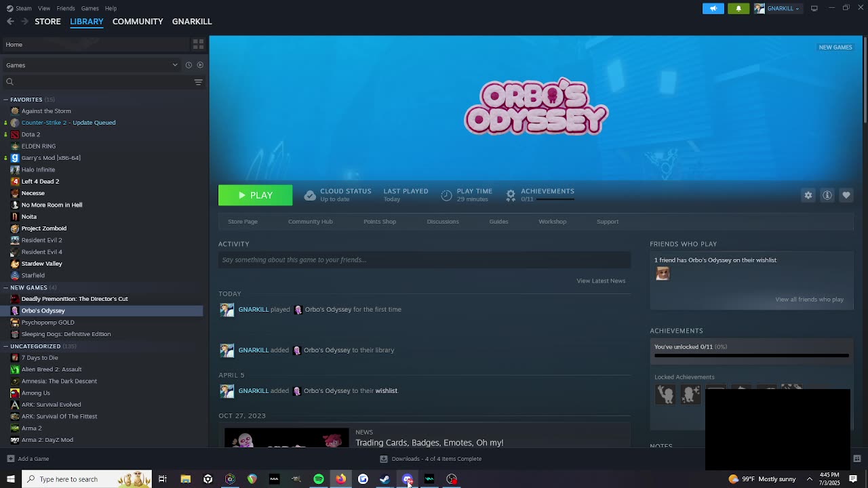Click the achievements progress bar
Image resolution: width=868 pixels, height=488 pixels.
point(751,355)
